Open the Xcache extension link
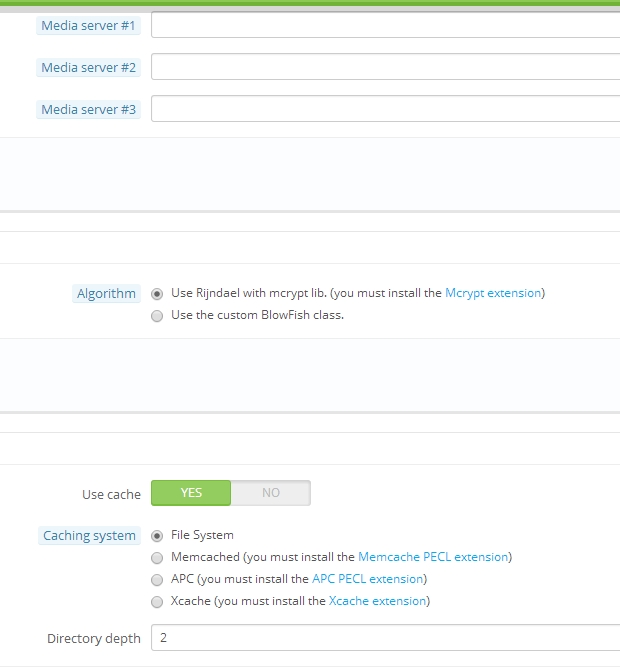Screen dimensions: 620x667 click(x=378, y=601)
